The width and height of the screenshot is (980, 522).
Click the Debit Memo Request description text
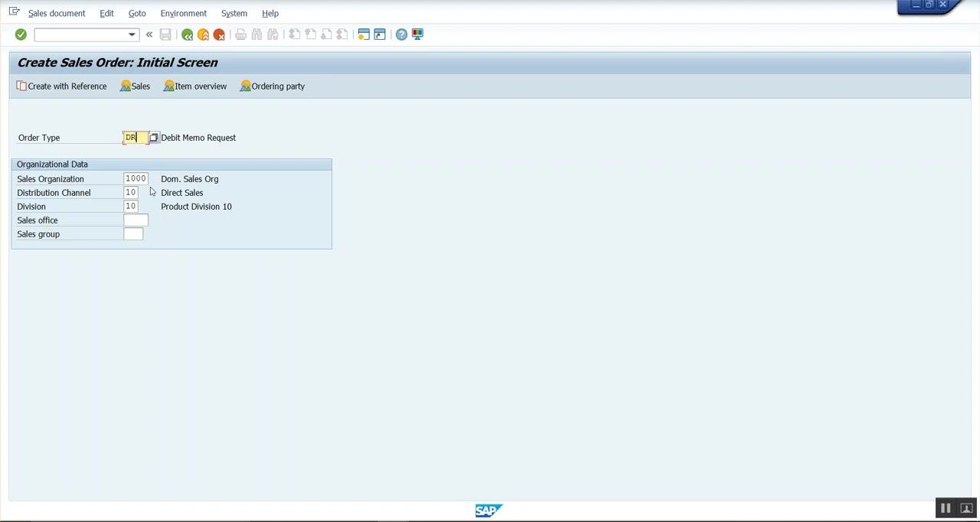(x=198, y=138)
